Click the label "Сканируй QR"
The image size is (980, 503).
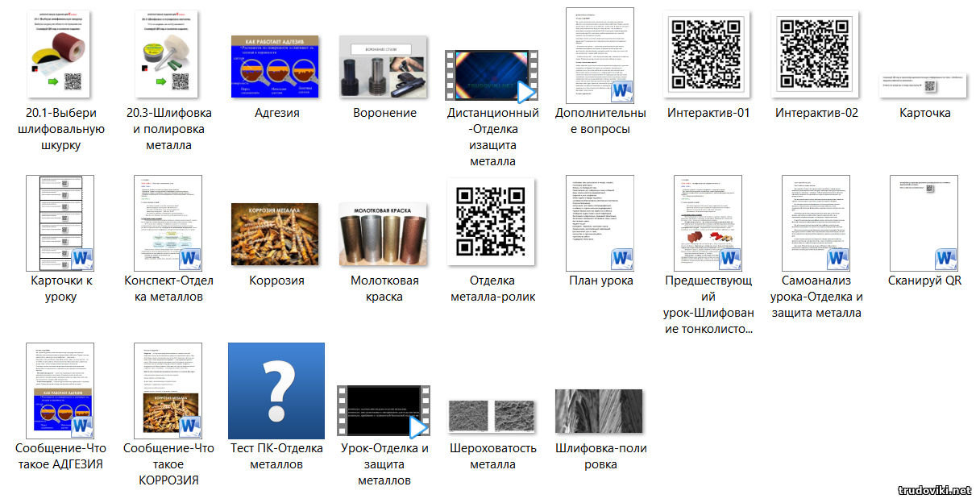click(x=924, y=281)
